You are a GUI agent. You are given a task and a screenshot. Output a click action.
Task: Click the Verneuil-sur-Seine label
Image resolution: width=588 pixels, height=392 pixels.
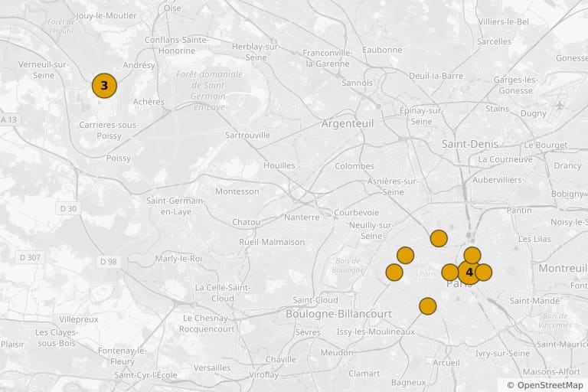click(44, 70)
